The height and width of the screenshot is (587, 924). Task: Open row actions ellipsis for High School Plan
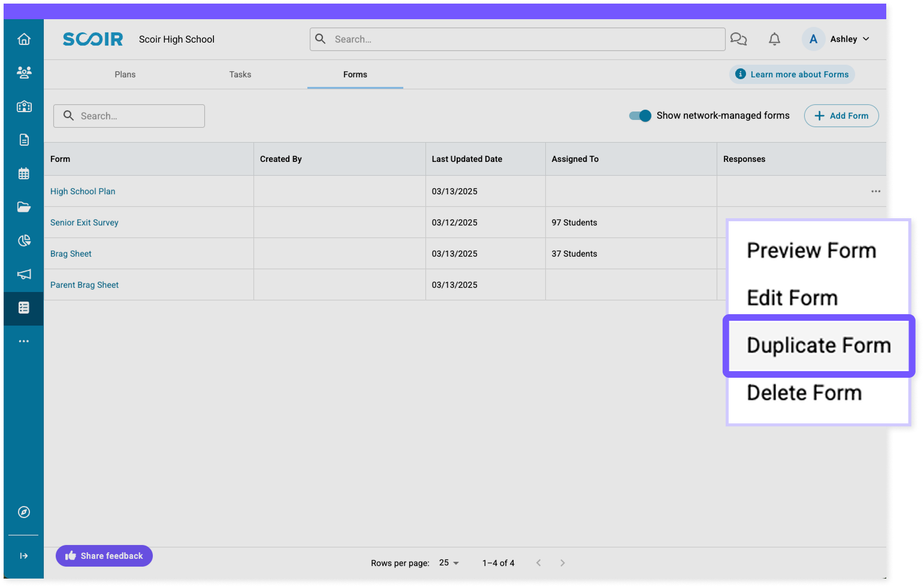[x=875, y=191]
